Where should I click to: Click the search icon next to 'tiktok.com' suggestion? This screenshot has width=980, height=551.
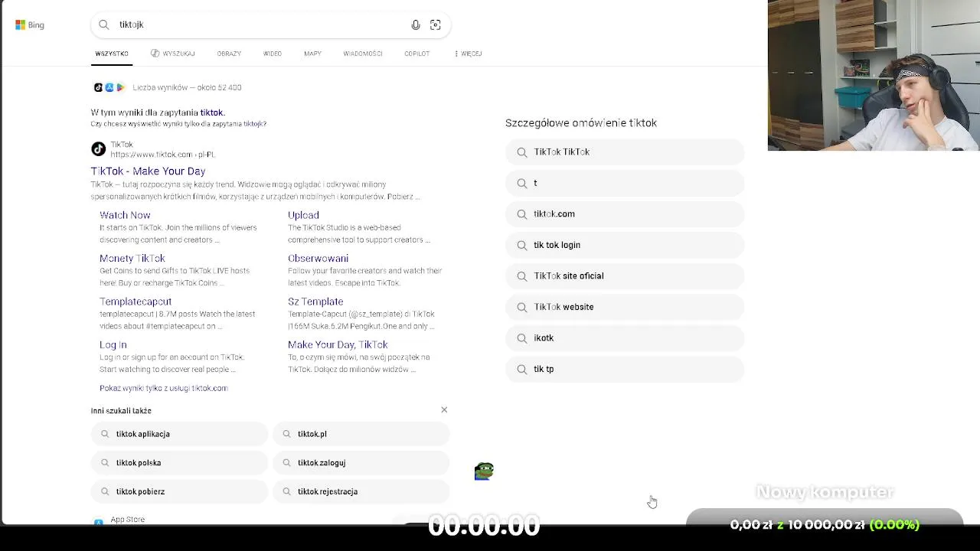(x=522, y=214)
